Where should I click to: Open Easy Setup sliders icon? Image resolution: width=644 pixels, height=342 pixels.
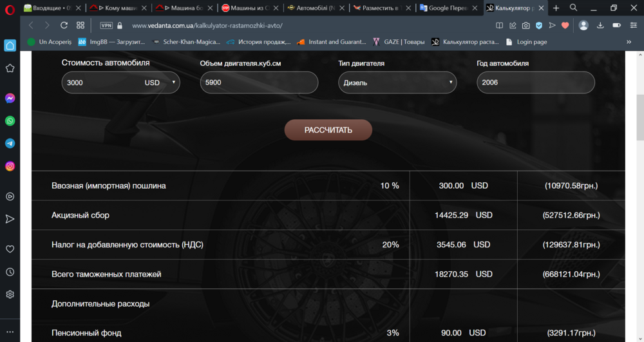[x=633, y=26]
